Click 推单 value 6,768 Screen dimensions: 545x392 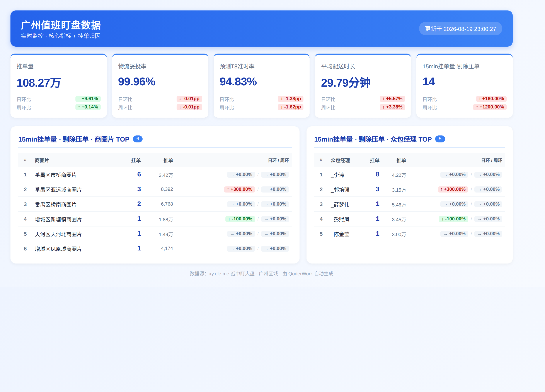click(x=167, y=204)
